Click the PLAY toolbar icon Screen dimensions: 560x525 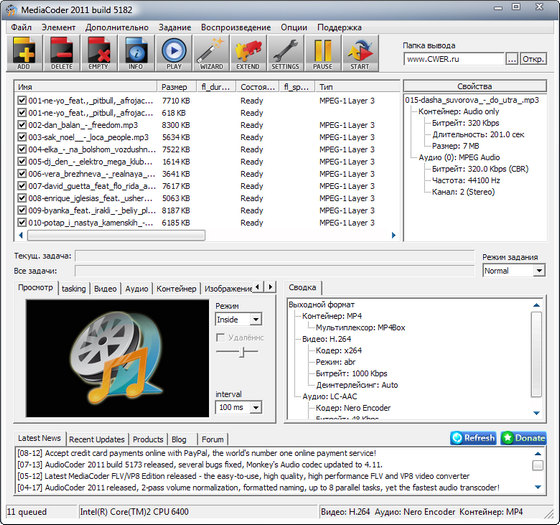174,53
